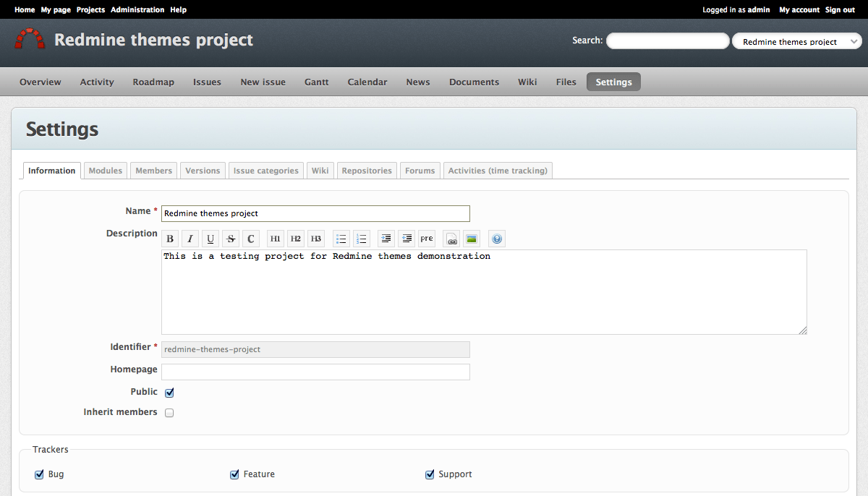Click the quote indent toolbar icon
Screen dimensions: 868x496
coord(386,239)
